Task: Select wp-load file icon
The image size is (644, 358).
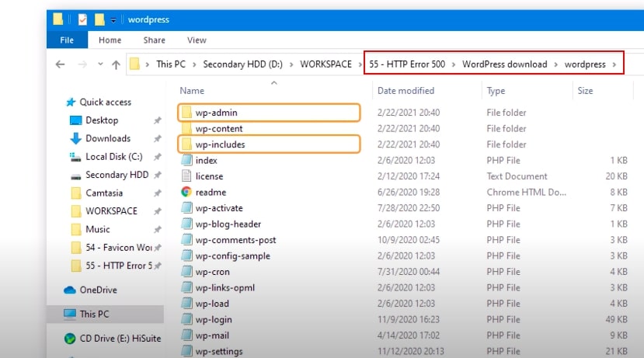Action: [186, 304]
